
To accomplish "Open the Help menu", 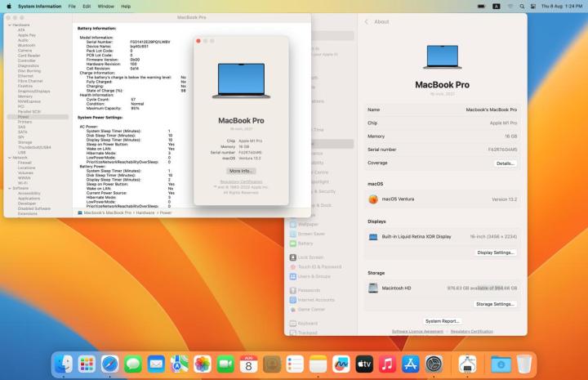I will click(x=126, y=7).
